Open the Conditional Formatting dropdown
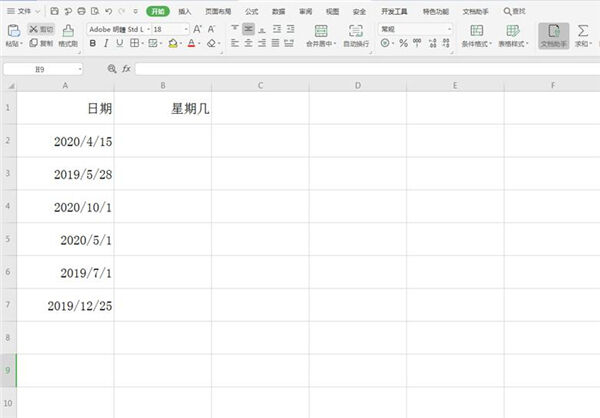The height and width of the screenshot is (418, 600). point(476,36)
